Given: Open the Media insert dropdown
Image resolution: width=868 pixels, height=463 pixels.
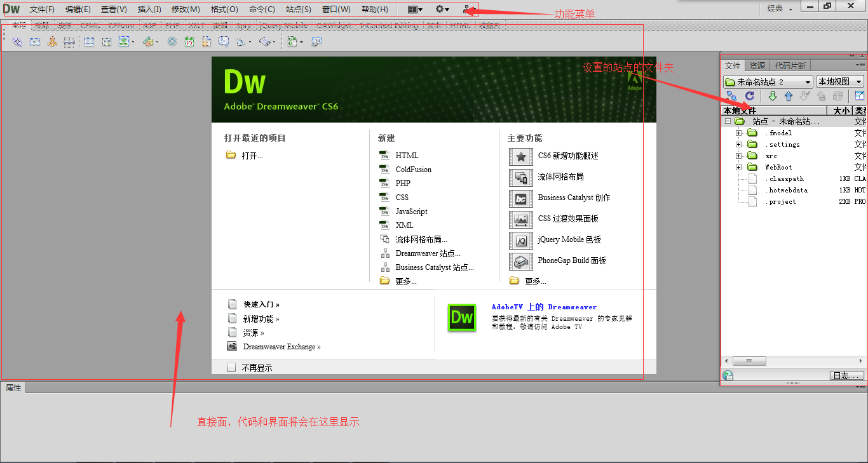Looking at the screenshot, I should tap(151, 42).
